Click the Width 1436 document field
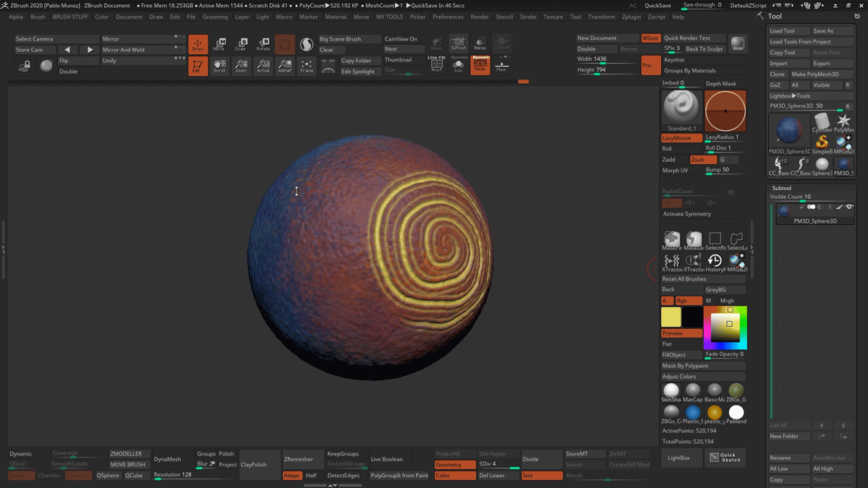868x488 pixels. click(606, 59)
